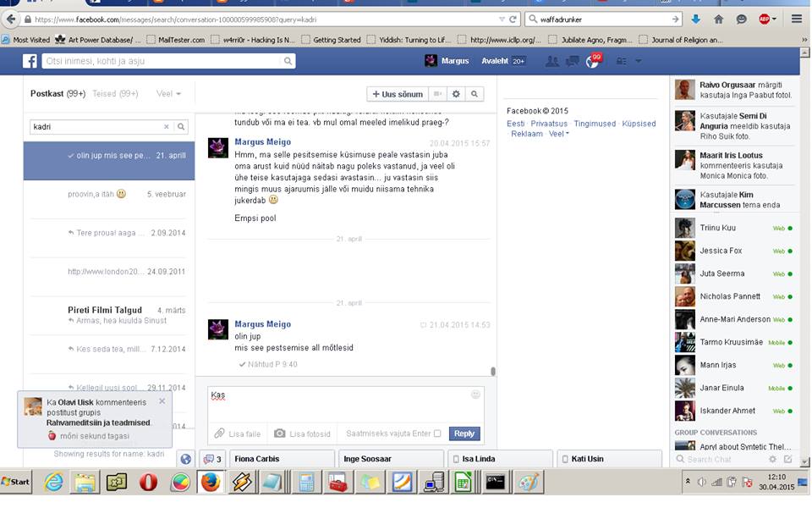Open notifications globe with the 99 badge

[592, 61]
